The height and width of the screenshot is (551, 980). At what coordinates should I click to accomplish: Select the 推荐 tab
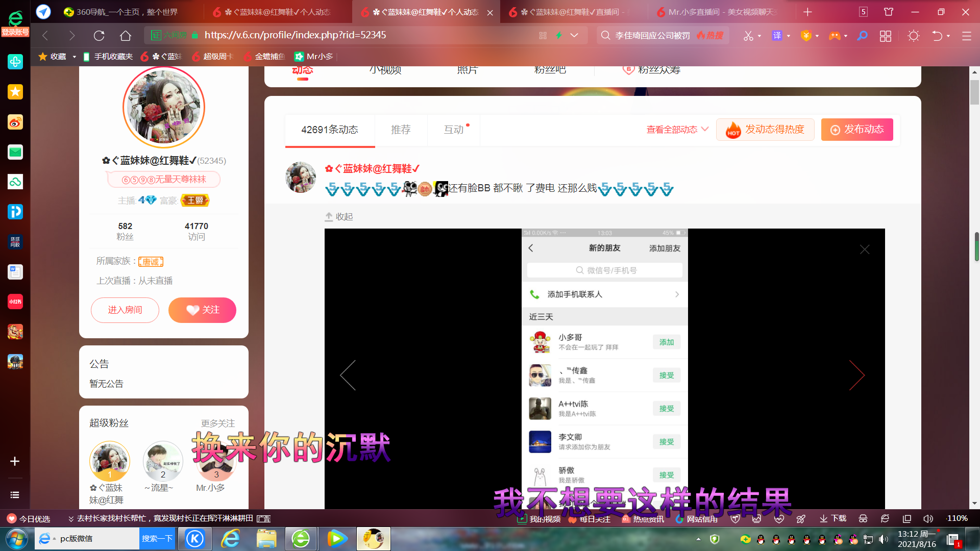(x=401, y=130)
